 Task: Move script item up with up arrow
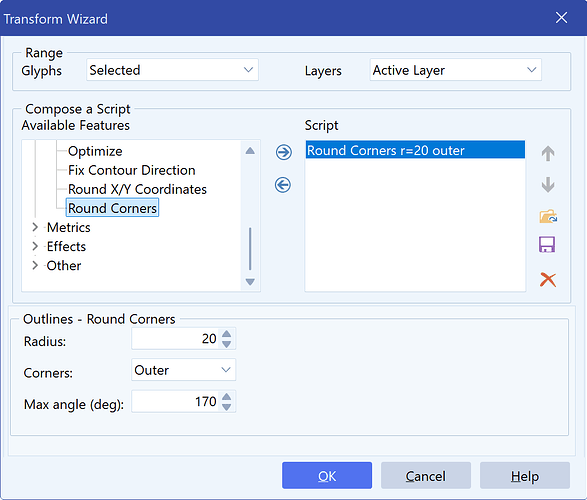(548, 153)
